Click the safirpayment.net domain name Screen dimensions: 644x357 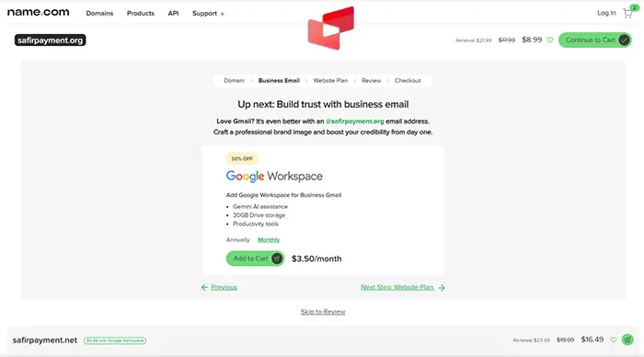tap(45, 340)
